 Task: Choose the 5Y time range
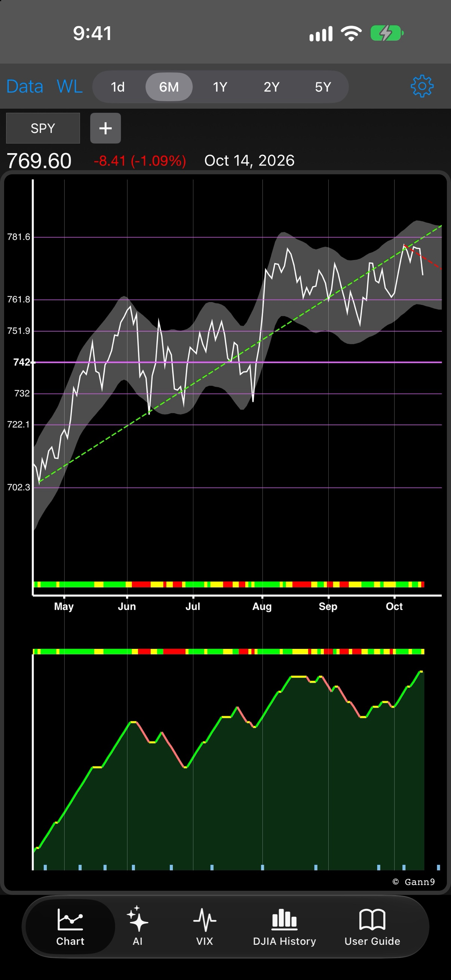323,87
